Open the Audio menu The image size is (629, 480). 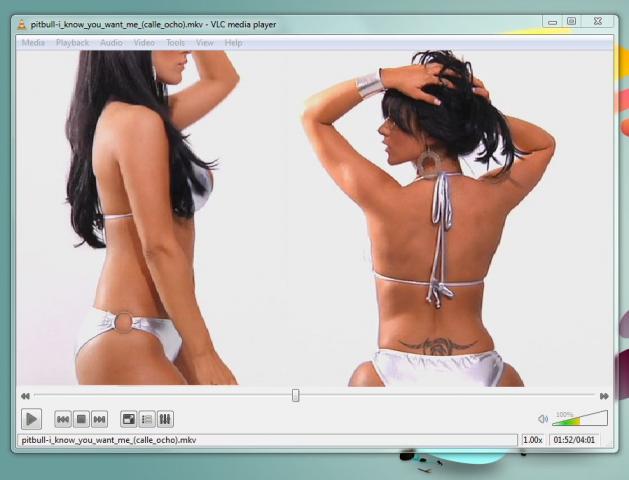[111, 43]
